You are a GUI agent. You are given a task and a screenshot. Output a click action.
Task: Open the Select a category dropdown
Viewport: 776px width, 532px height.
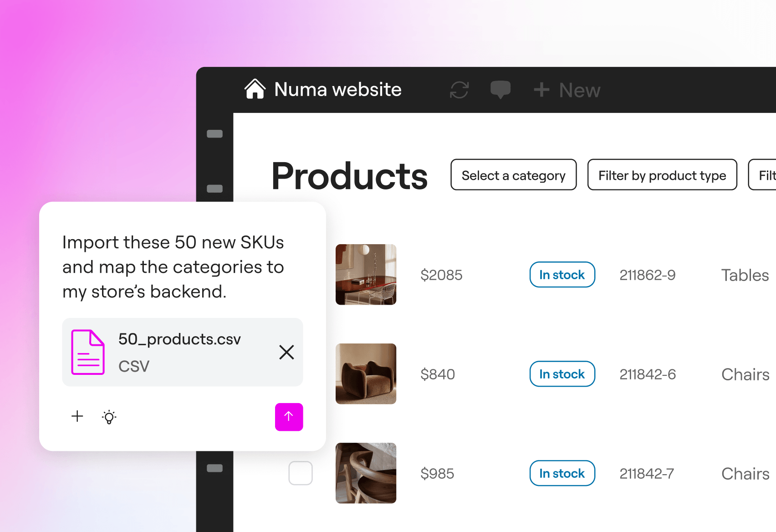pyautogui.click(x=513, y=175)
